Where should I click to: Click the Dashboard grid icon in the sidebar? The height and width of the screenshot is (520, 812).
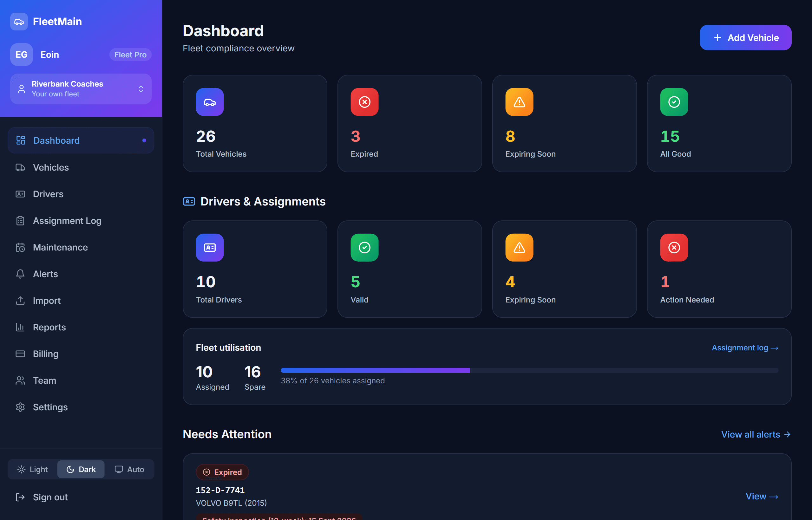pos(21,140)
